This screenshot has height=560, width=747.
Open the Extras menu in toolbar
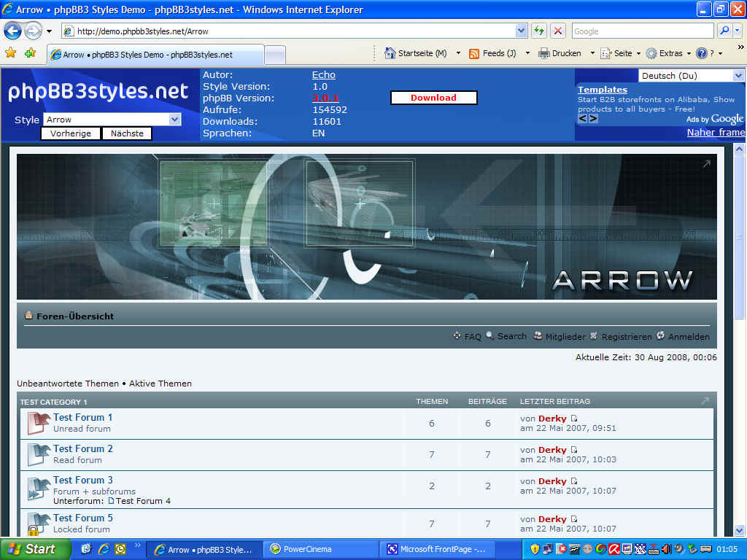click(670, 53)
